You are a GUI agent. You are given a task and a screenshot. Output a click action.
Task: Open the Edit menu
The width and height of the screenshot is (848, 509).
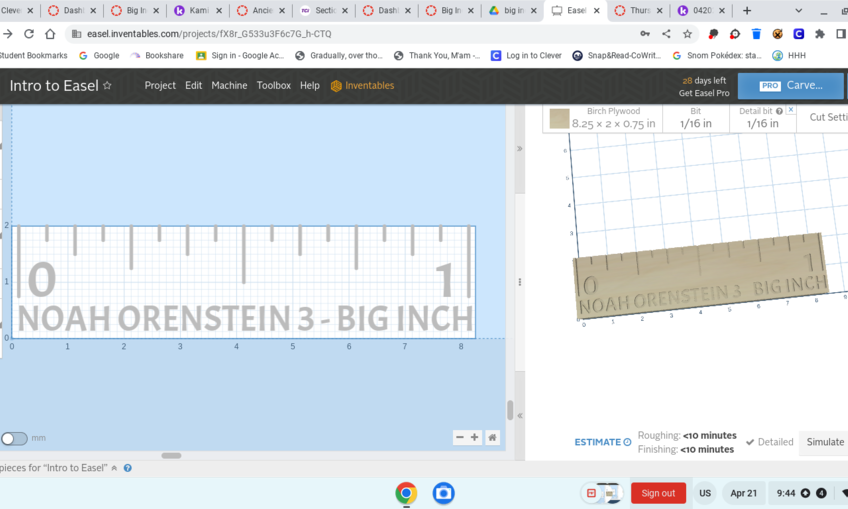coord(193,85)
